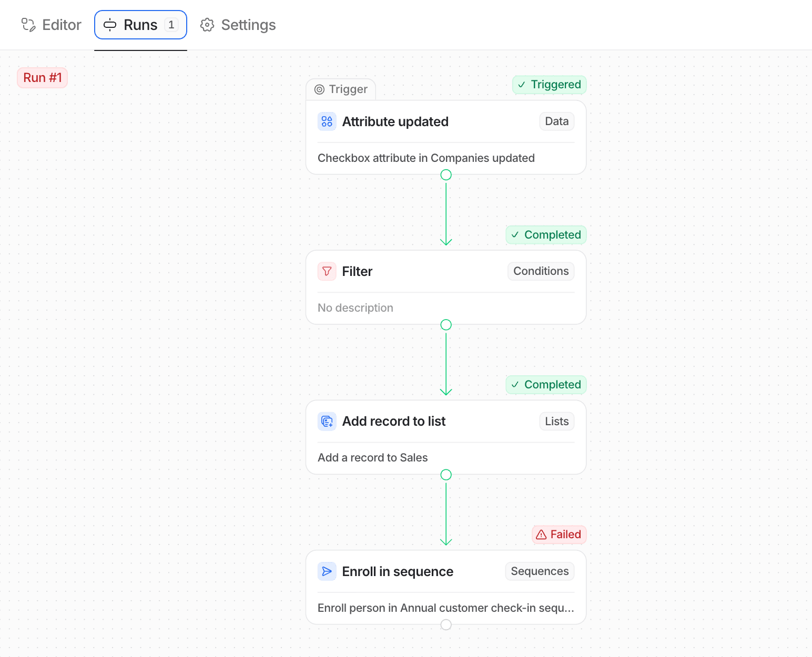Toggle the Completed status on Add record step

coord(545,385)
